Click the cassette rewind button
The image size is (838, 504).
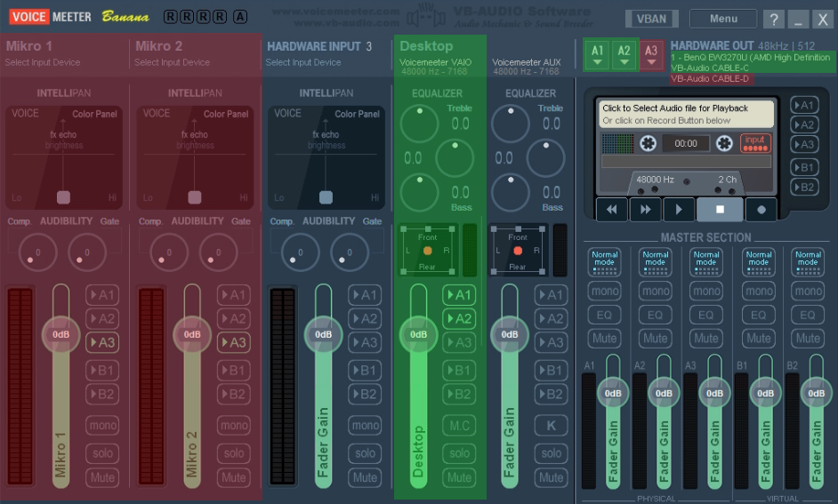click(611, 209)
